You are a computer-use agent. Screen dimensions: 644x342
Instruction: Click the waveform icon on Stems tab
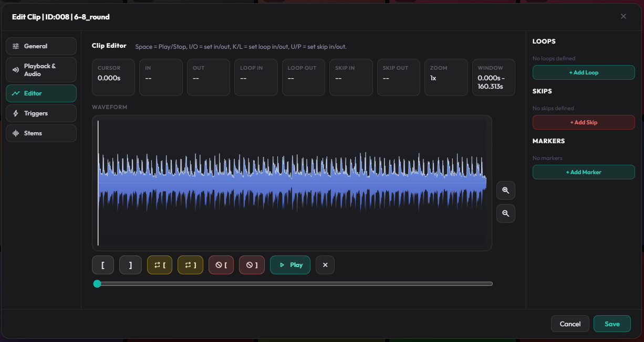click(x=16, y=133)
